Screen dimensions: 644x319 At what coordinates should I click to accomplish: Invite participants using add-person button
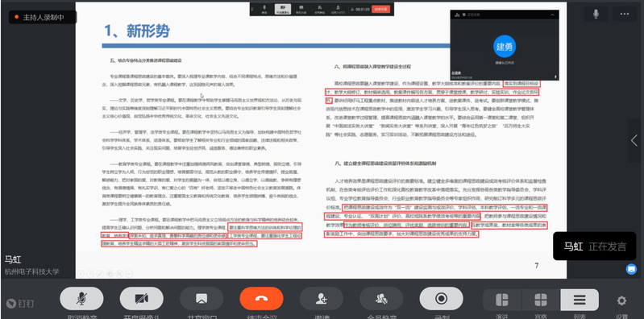point(321,299)
